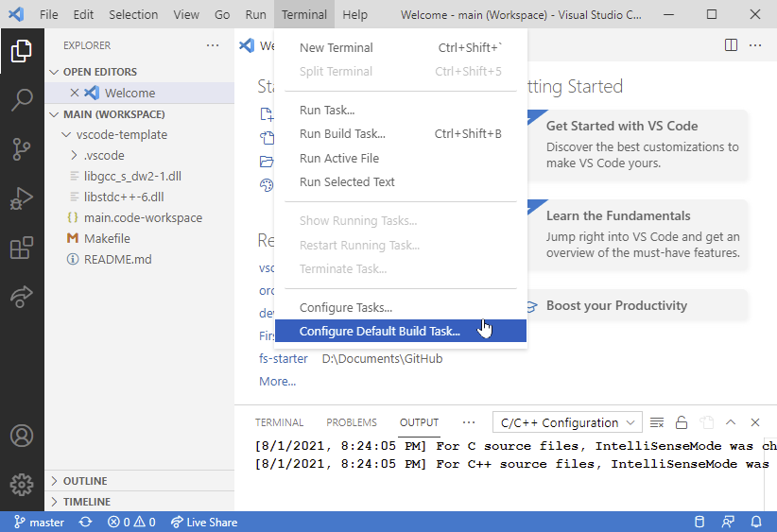Open Get Started with VS Code walkthrough
The height and width of the screenshot is (532, 777).
pos(637,145)
